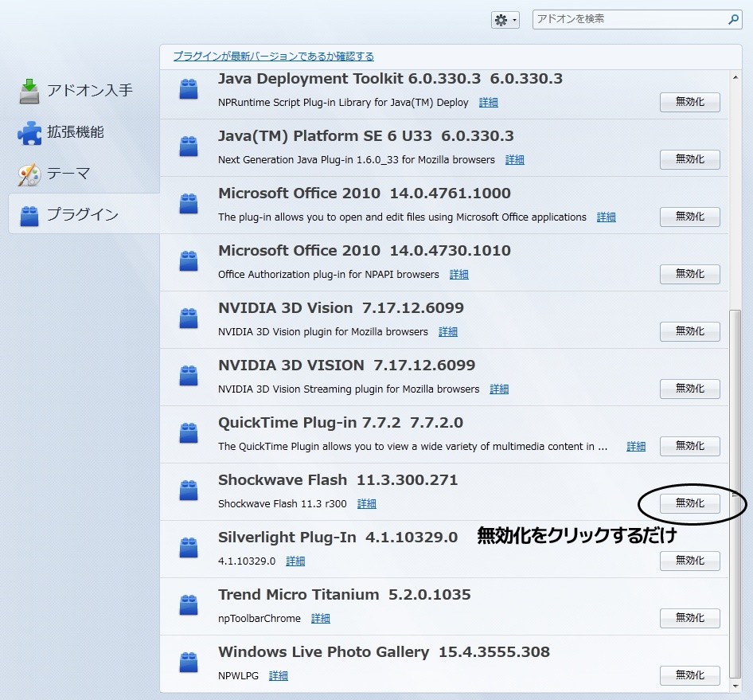Disable Silverlight Plug-In
This screenshot has height=700, width=753.
pos(689,561)
